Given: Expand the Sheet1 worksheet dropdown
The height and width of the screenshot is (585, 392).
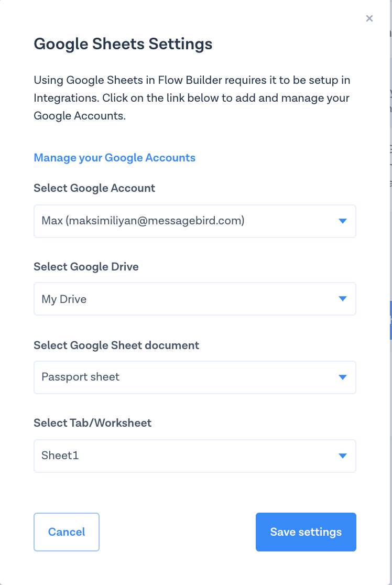Looking at the screenshot, I should pyautogui.click(x=183, y=456).
